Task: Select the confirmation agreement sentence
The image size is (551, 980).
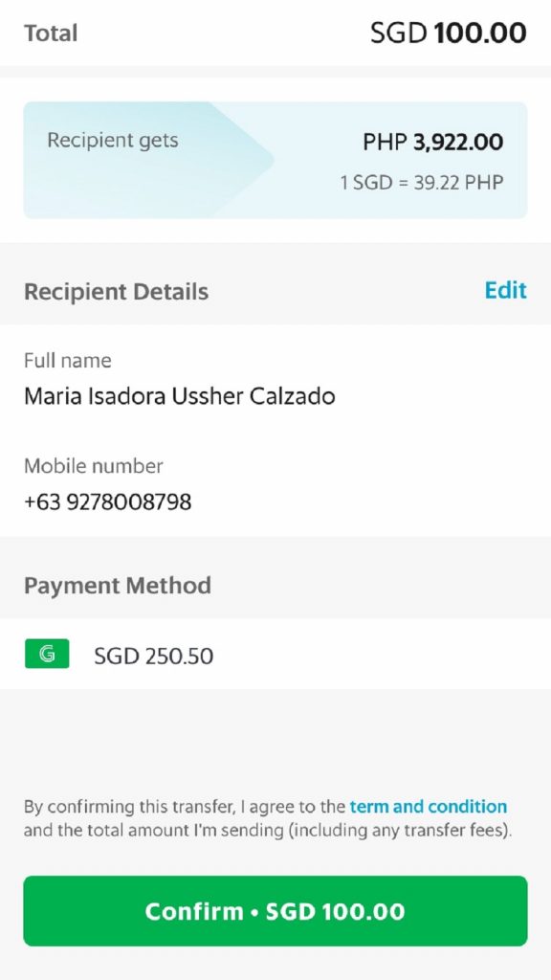Action: click(x=275, y=816)
